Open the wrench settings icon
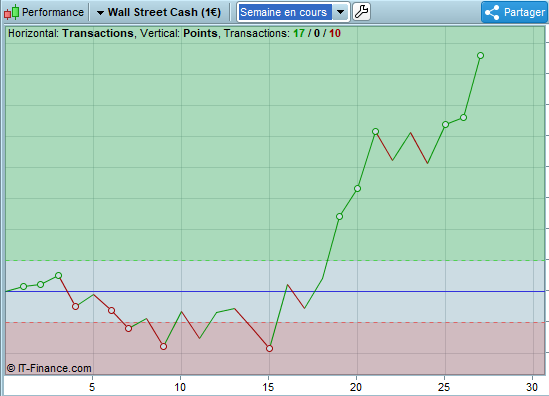This screenshot has width=549, height=396. click(361, 12)
